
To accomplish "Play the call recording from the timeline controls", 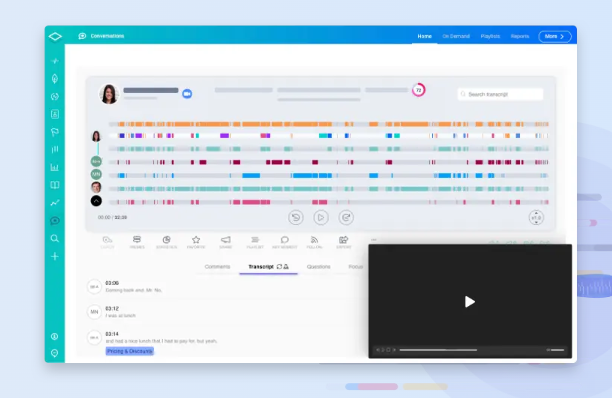I will coord(321,217).
